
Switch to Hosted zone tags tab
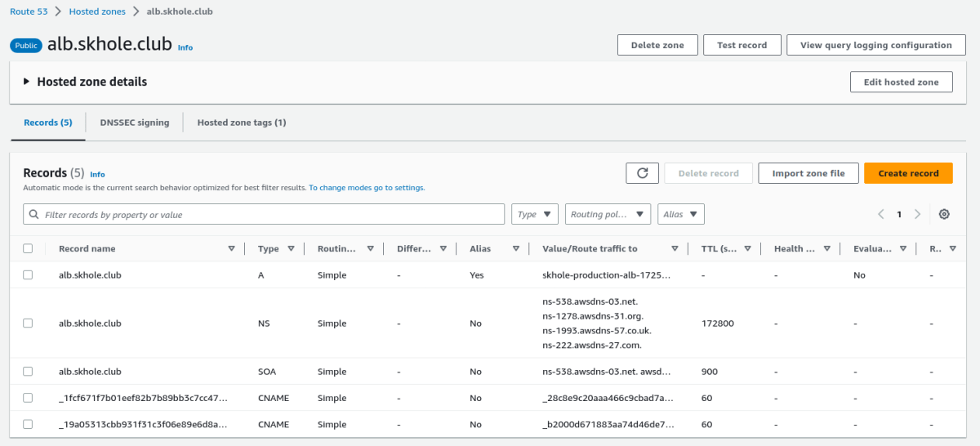242,123
